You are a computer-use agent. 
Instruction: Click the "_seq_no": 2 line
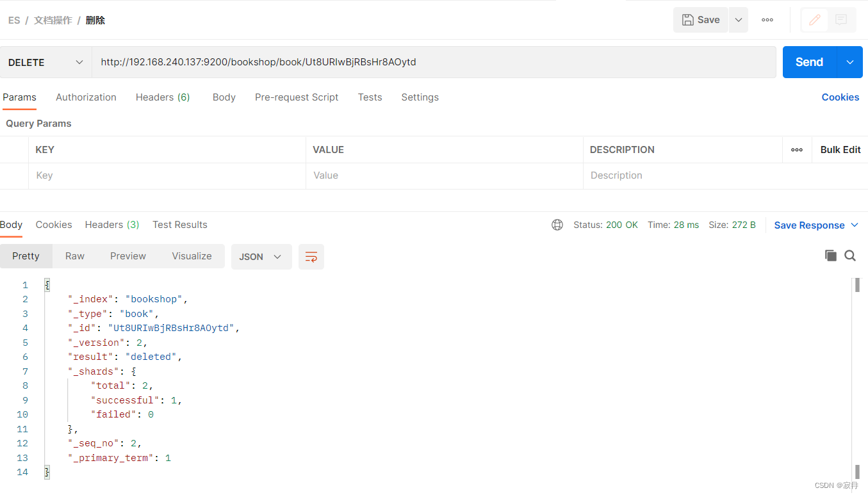pyautogui.click(x=104, y=443)
